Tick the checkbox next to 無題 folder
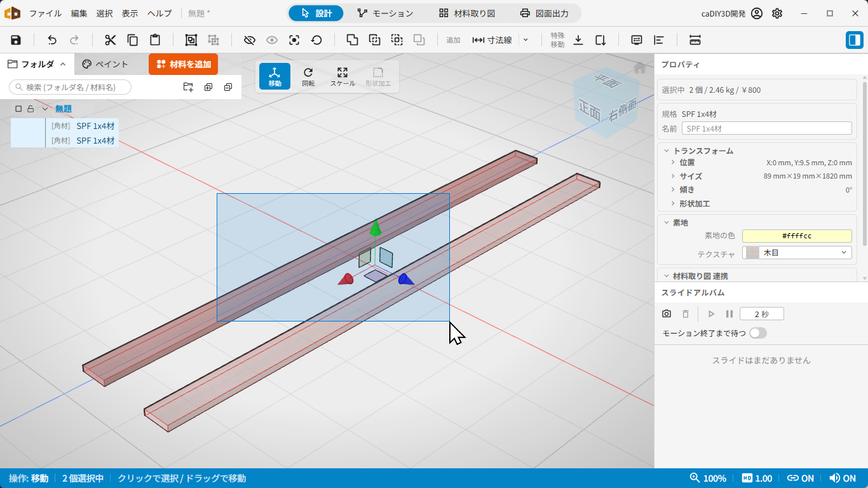 (18, 109)
